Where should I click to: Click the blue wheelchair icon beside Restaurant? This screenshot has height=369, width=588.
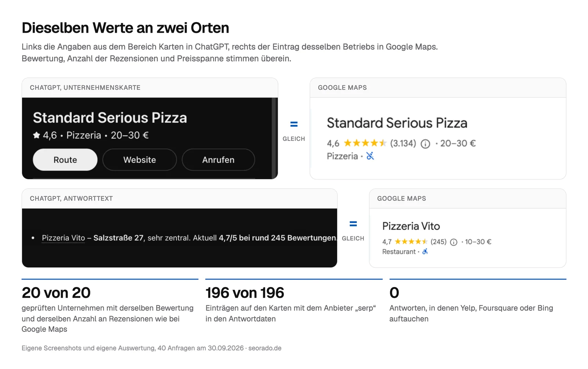click(425, 252)
